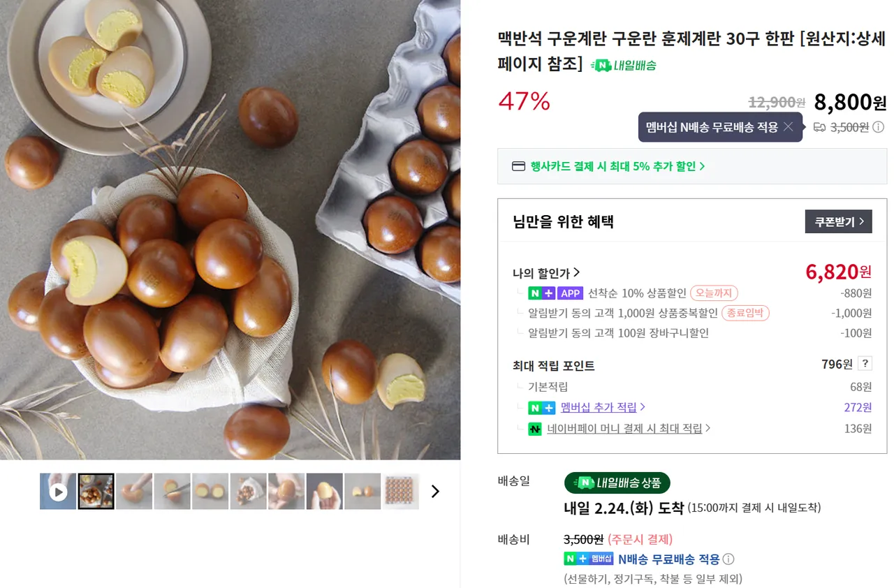Image resolution: width=894 pixels, height=588 pixels.
Task: Play the product video thumbnail
Action: pyautogui.click(x=58, y=492)
